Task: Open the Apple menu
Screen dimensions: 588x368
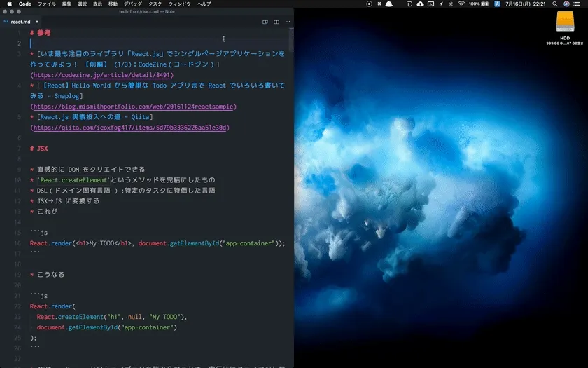Action: [x=9, y=4]
